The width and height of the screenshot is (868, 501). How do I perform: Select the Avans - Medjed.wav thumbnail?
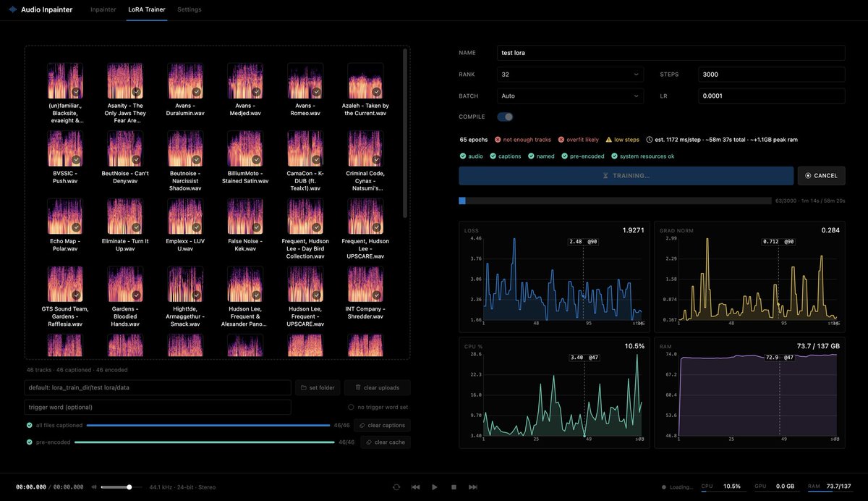pos(245,80)
